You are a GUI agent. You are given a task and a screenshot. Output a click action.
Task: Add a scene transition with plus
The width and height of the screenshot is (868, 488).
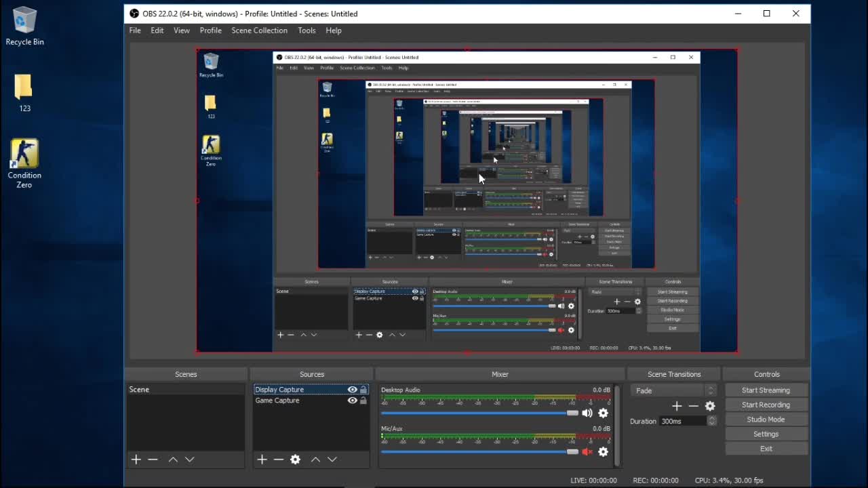677,406
